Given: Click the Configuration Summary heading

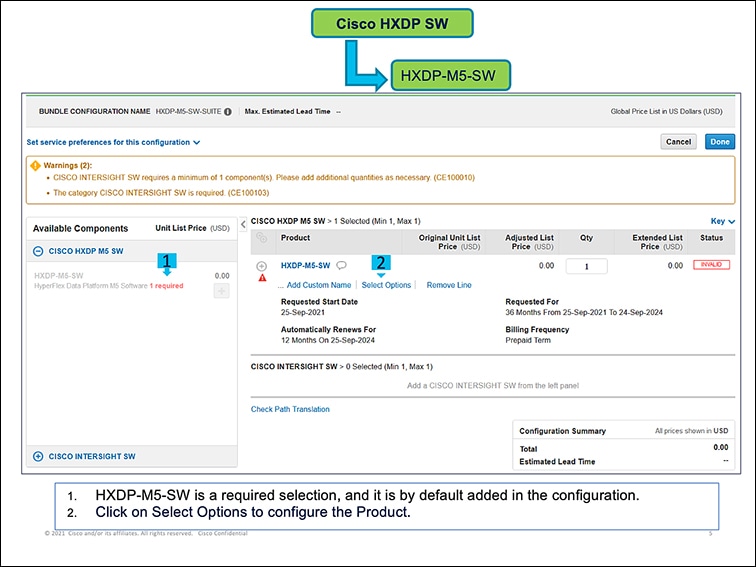Looking at the screenshot, I should coord(563,431).
